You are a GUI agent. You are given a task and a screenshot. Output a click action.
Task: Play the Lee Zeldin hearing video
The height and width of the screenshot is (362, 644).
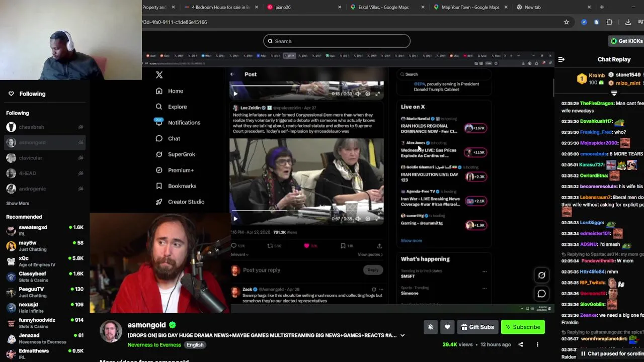[x=235, y=219]
